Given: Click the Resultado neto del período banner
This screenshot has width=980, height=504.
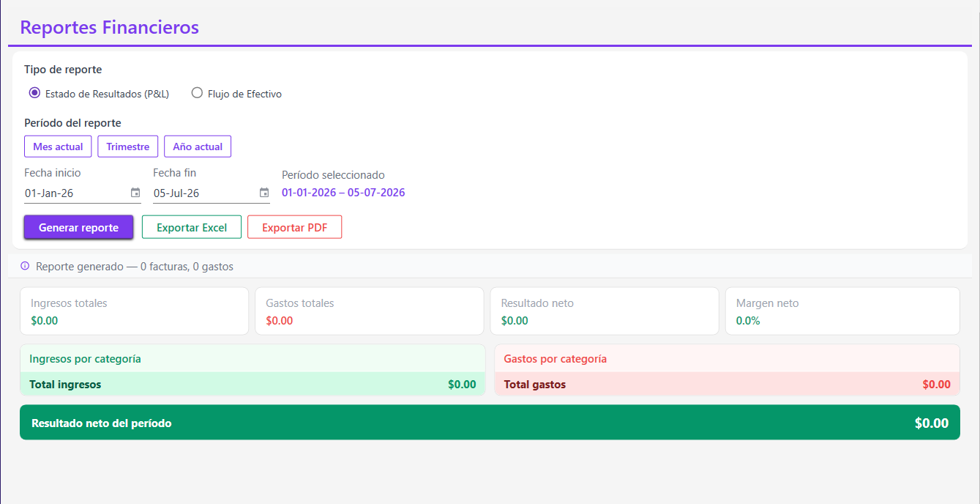Looking at the screenshot, I should pos(490,423).
